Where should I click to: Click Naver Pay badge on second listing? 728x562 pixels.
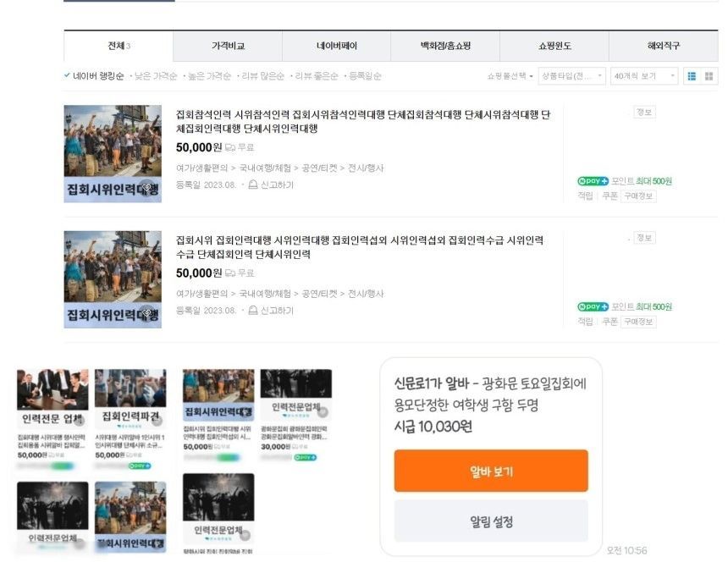pyautogui.click(x=593, y=306)
